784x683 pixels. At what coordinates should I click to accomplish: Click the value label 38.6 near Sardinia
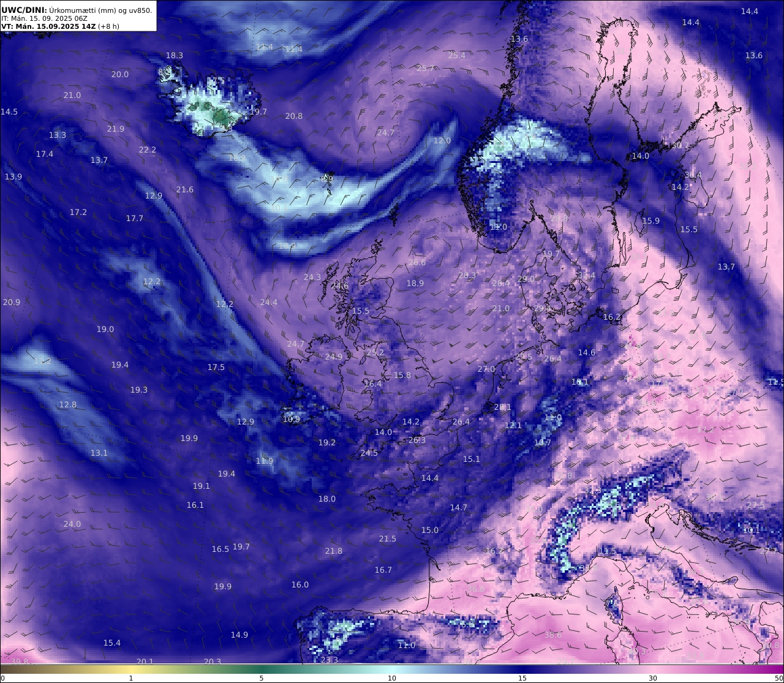[553, 635]
